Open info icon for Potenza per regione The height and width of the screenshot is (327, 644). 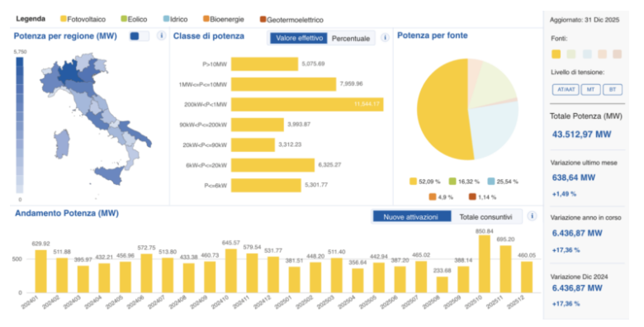pos(161,36)
